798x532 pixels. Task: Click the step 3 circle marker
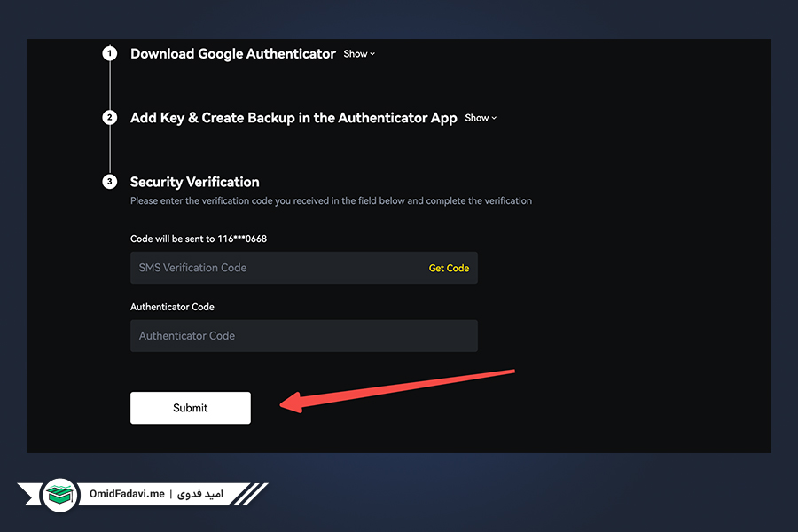point(109,182)
